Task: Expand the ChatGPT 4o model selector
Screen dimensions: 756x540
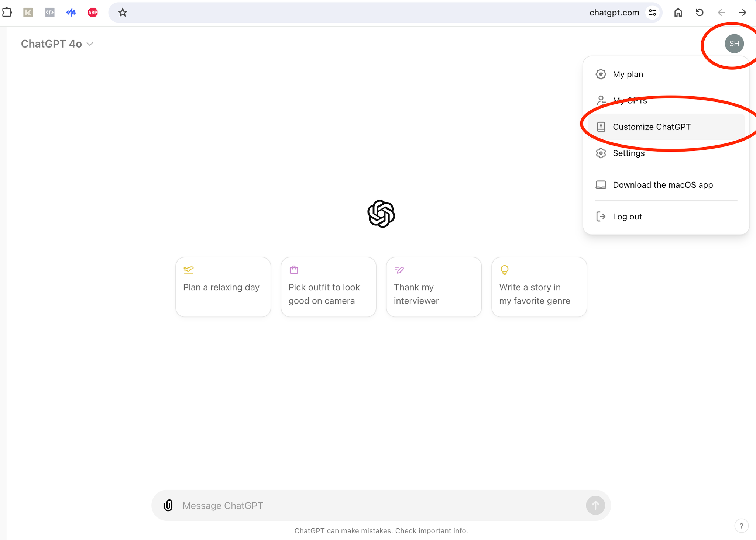Action: pyautogui.click(x=57, y=44)
